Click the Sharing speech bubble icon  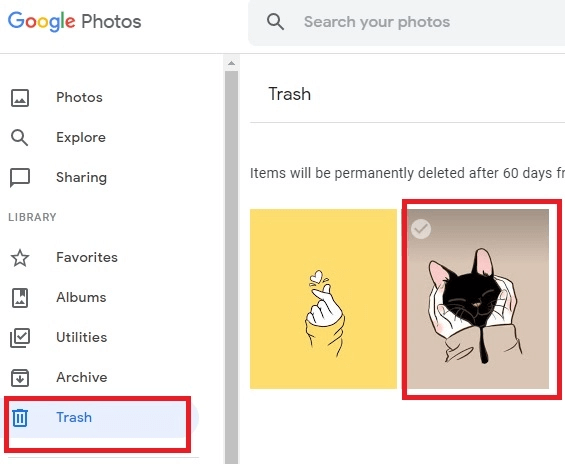[20, 178]
